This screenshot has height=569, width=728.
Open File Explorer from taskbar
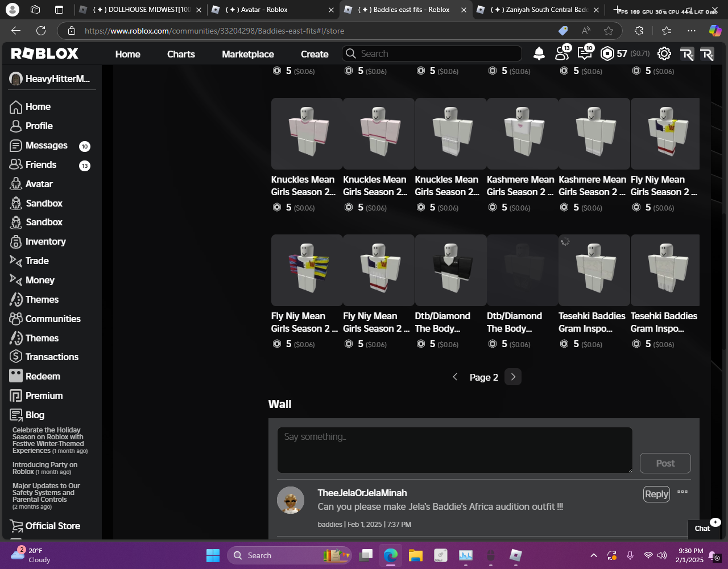[x=415, y=555]
